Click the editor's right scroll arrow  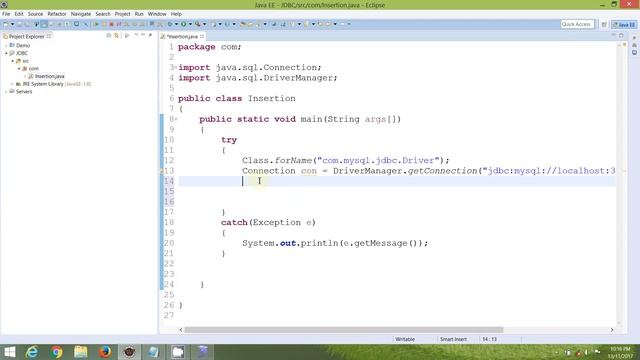[612, 330]
